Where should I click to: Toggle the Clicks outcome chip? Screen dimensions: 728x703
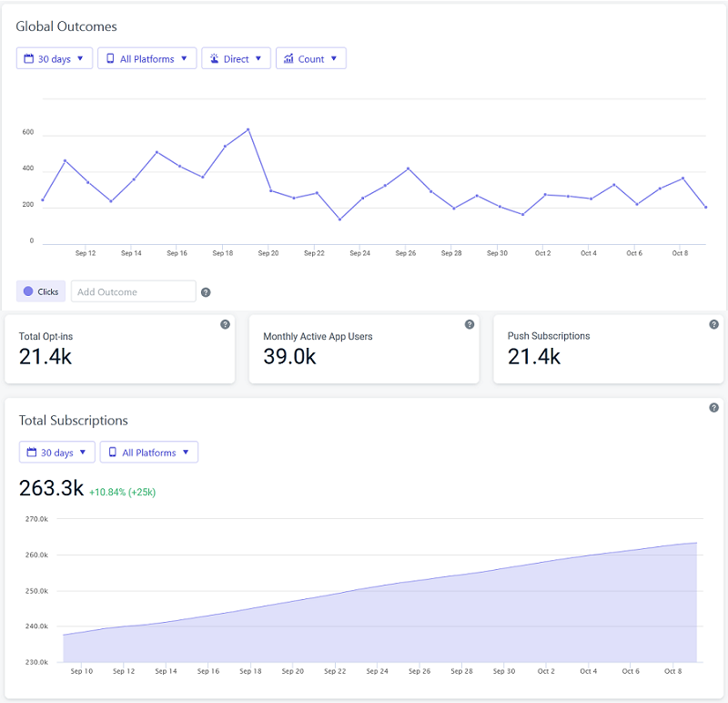point(41,291)
